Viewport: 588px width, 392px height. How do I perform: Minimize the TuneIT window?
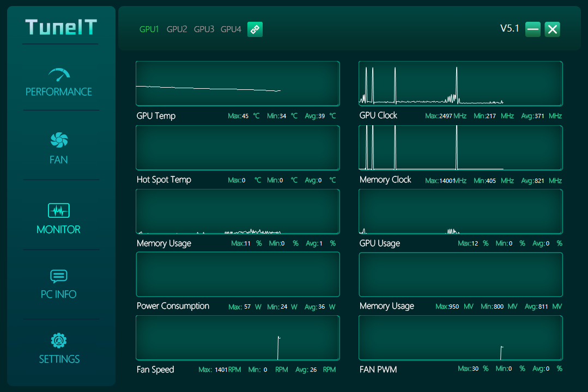pos(533,29)
